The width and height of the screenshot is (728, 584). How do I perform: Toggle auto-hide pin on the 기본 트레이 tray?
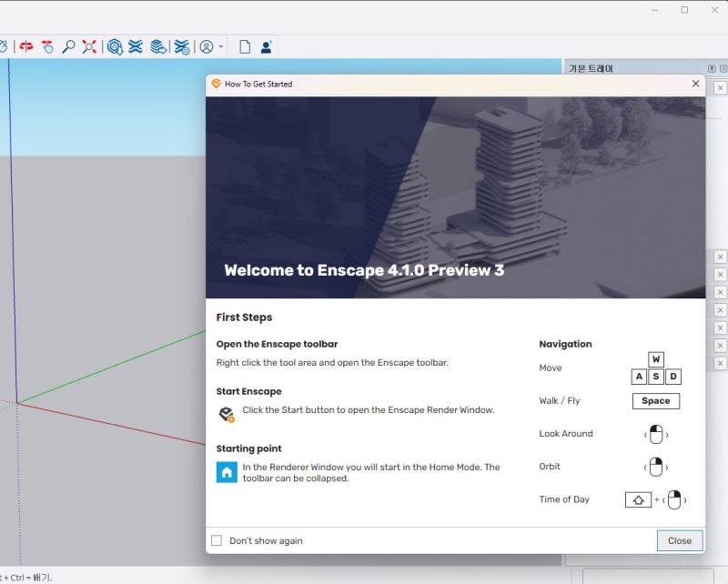tap(712, 69)
